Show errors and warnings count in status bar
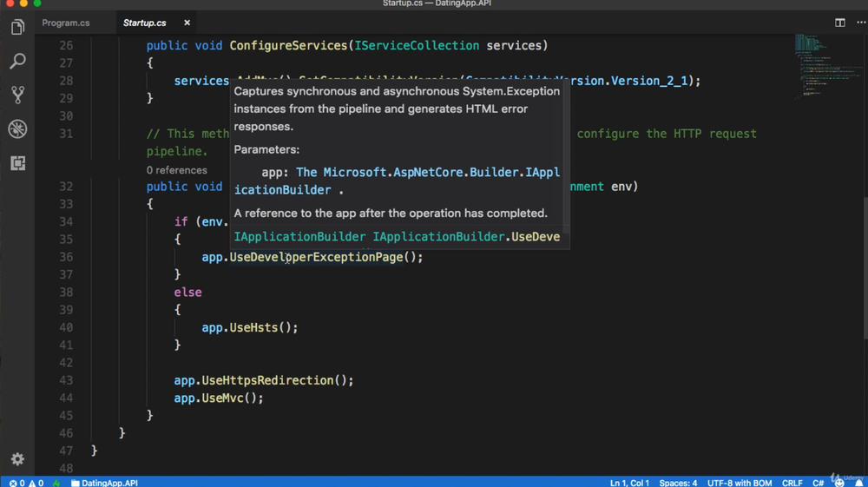Viewport: 868px width, 487px height. point(26,483)
